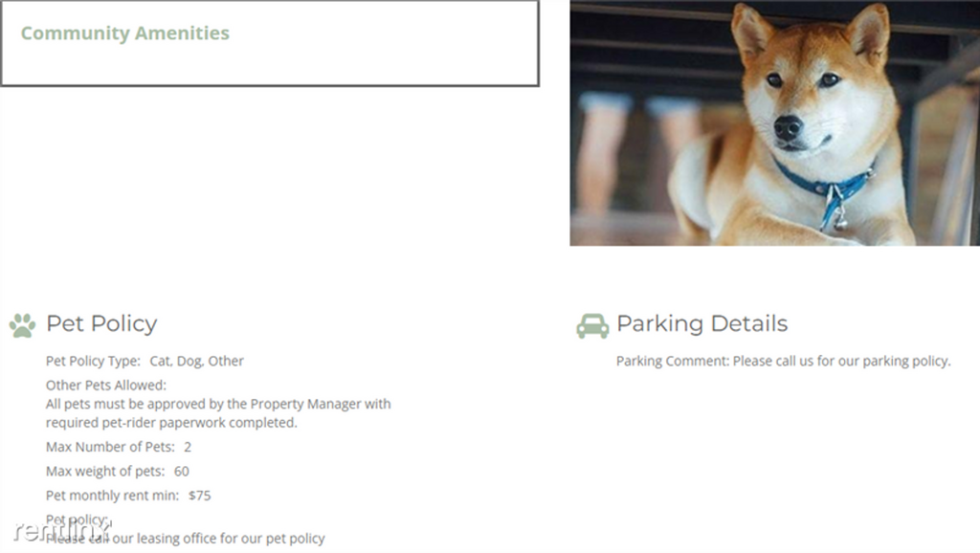
Task: Click the Pet Policy Type label
Action: [x=93, y=361]
